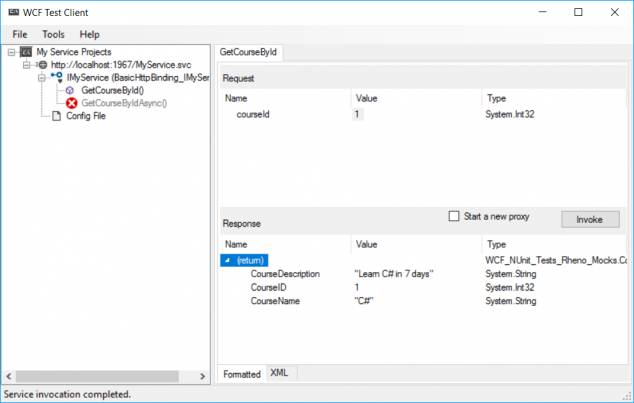The height and width of the screenshot is (403, 634).
Task: Click the GetCourseById() operation icon
Action: coord(70,90)
